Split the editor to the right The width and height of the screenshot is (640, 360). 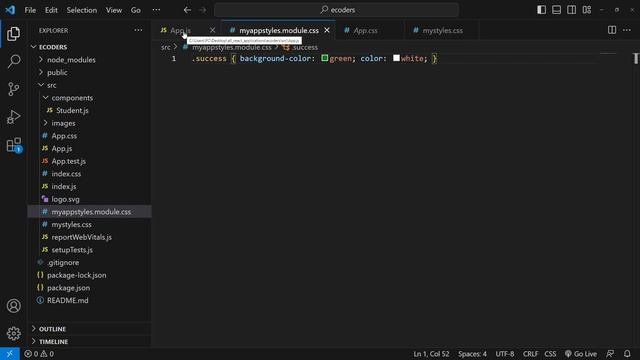[x=612, y=30]
